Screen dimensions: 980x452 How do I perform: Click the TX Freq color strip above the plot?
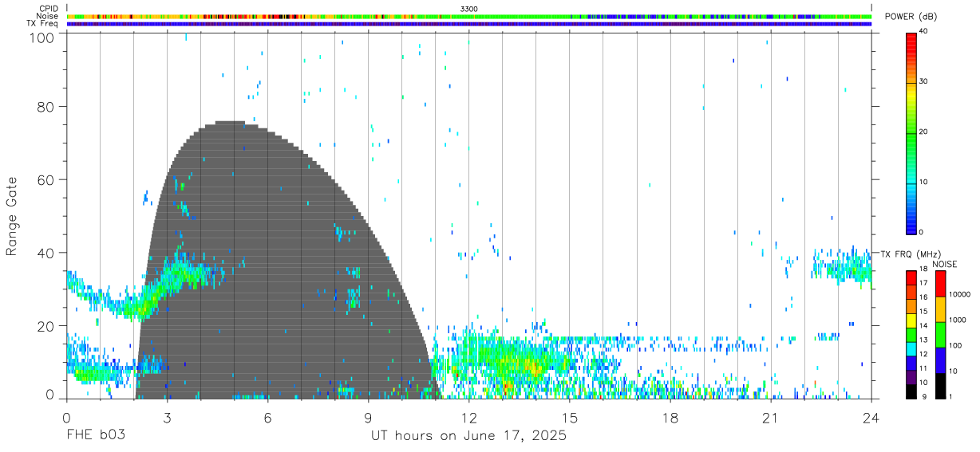(x=469, y=24)
